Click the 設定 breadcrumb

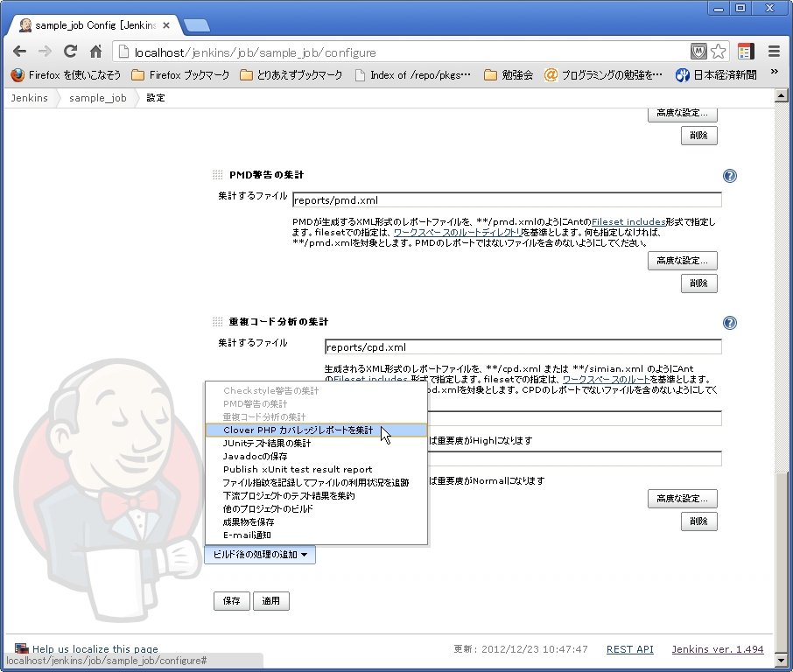(x=156, y=98)
